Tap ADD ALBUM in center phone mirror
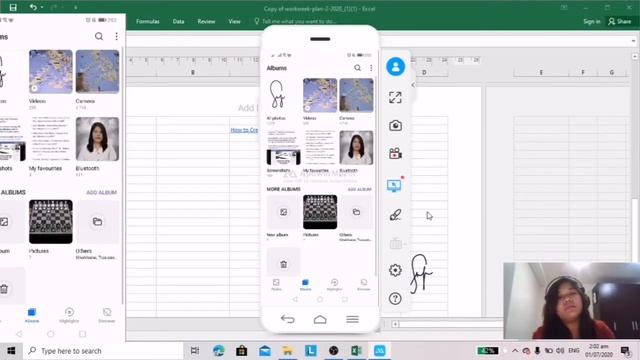This screenshot has width=640, height=360. click(360, 189)
